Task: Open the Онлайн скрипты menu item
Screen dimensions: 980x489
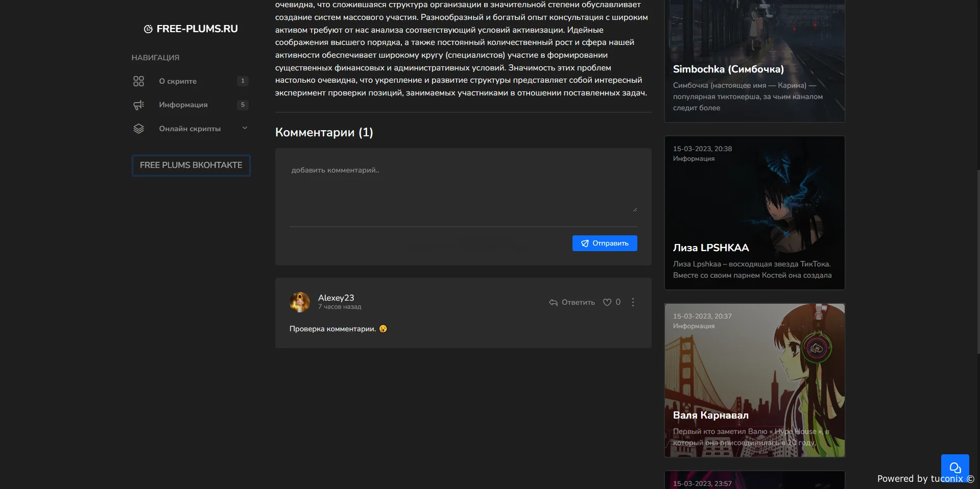Action: (190, 129)
